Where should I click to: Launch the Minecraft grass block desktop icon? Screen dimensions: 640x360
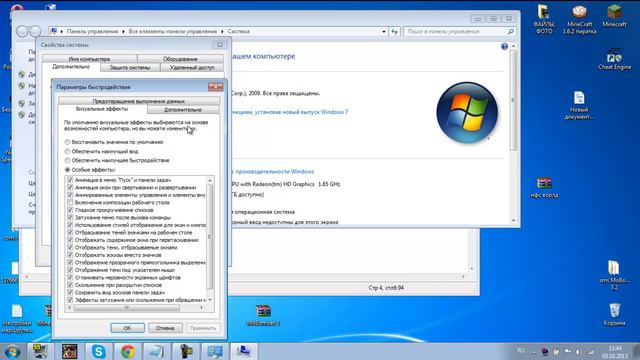point(614,16)
